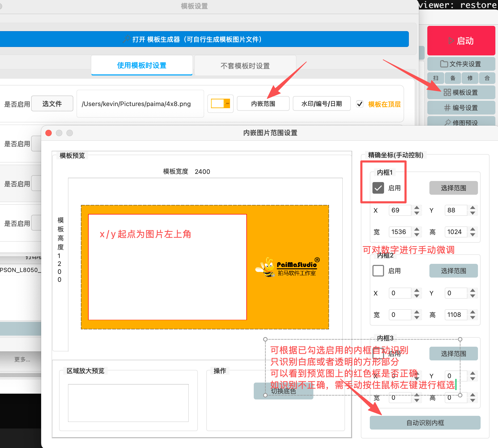Enable the 启用 checkbox in 内框2
This screenshot has width=498, height=448.
pyautogui.click(x=378, y=271)
